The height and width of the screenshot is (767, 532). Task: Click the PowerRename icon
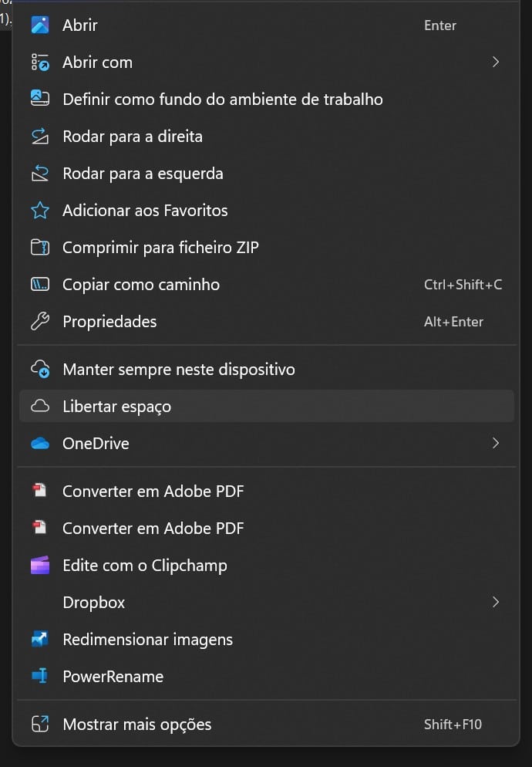39,677
